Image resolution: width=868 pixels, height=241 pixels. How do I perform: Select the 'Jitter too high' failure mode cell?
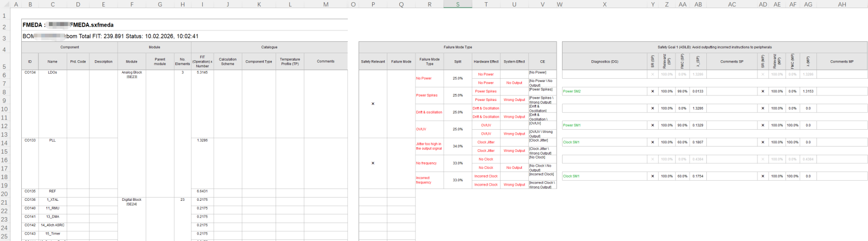click(x=429, y=146)
